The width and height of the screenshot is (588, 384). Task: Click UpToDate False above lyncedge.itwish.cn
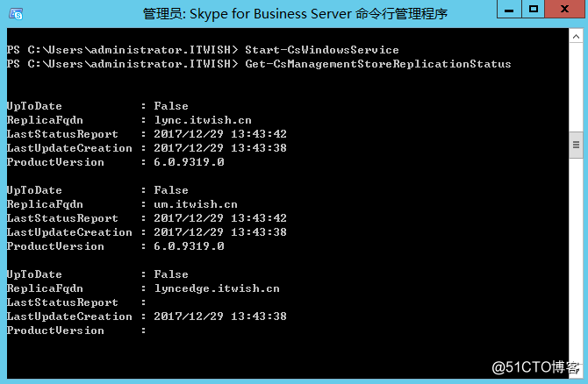pos(171,274)
